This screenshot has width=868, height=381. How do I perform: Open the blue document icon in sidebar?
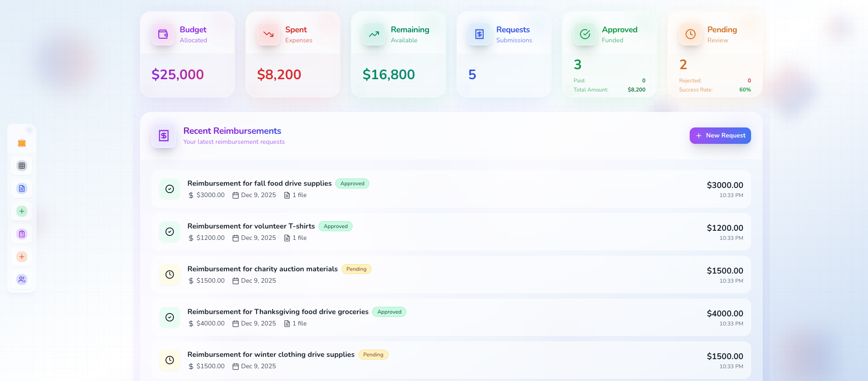(22, 188)
